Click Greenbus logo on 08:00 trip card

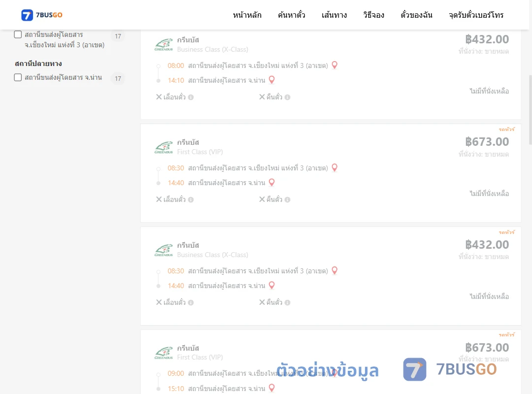click(164, 45)
